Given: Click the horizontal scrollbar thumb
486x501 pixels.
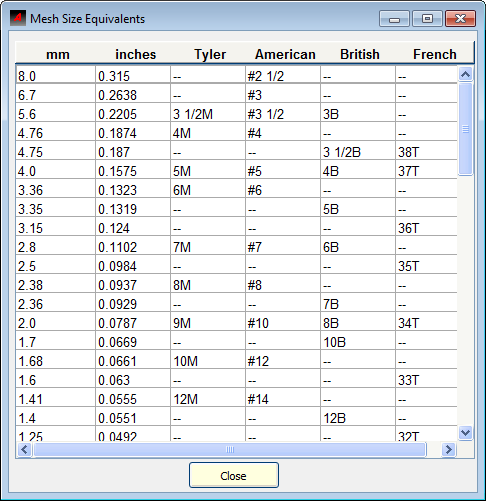Looking at the screenshot, I should (230, 450).
